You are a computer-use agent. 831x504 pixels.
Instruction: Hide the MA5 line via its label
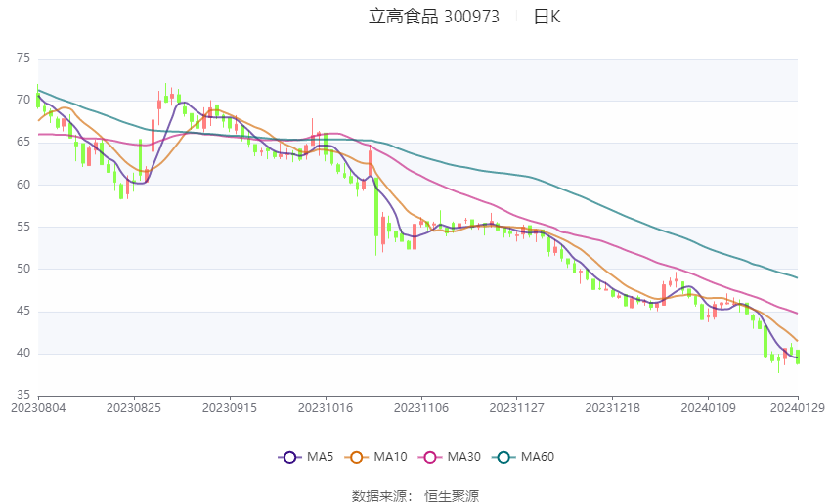pos(320,457)
